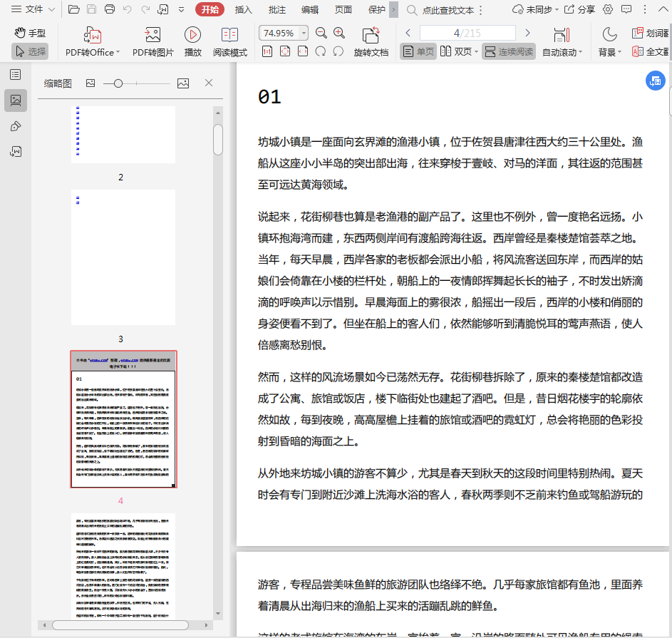Click the 分享 share button
Viewport: 672px width, 638px height.
(x=579, y=9)
